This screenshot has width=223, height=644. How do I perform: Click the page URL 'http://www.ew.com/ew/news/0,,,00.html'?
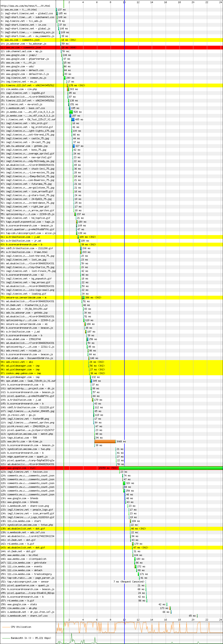click(x=25, y=6)
